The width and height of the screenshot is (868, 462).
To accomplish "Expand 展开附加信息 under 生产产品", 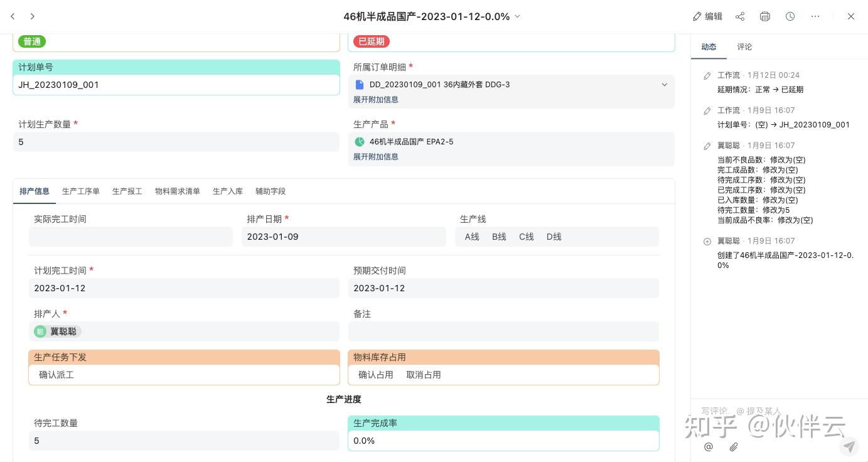I will 375,157.
